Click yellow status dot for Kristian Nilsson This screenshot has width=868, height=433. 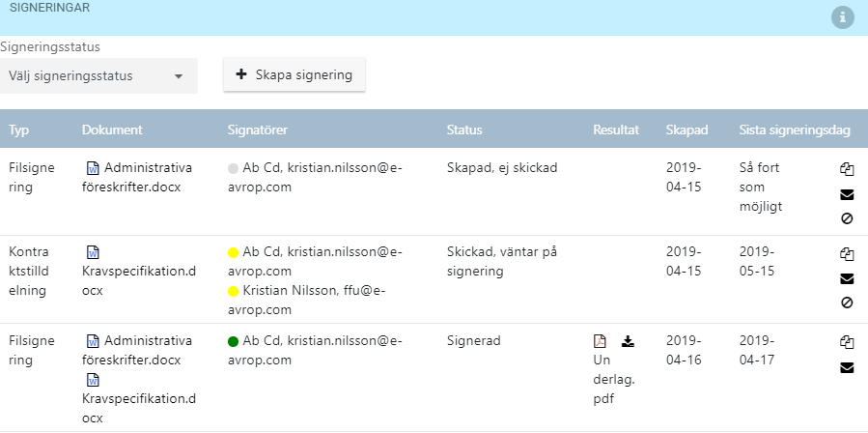point(233,292)
